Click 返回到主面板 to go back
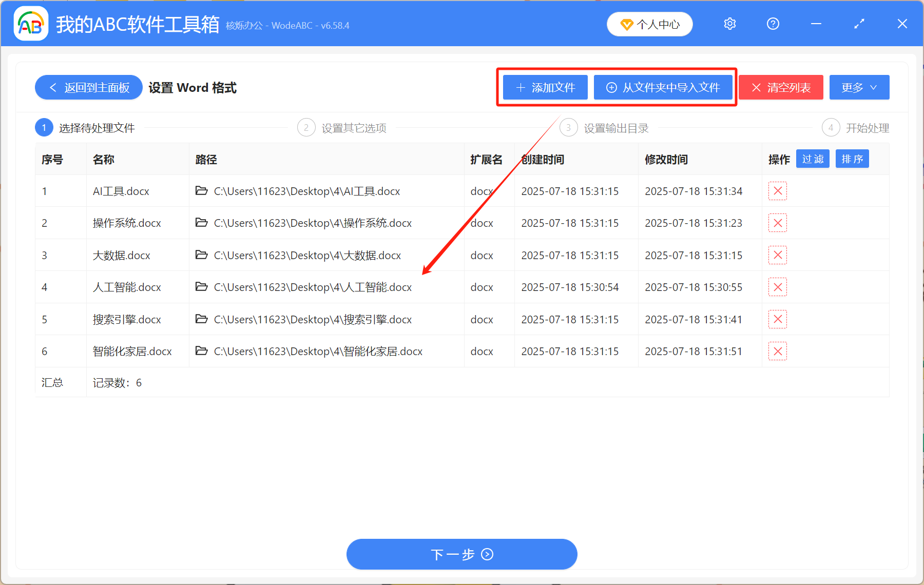This screenshot has width=924, height=585. point(88,87)
